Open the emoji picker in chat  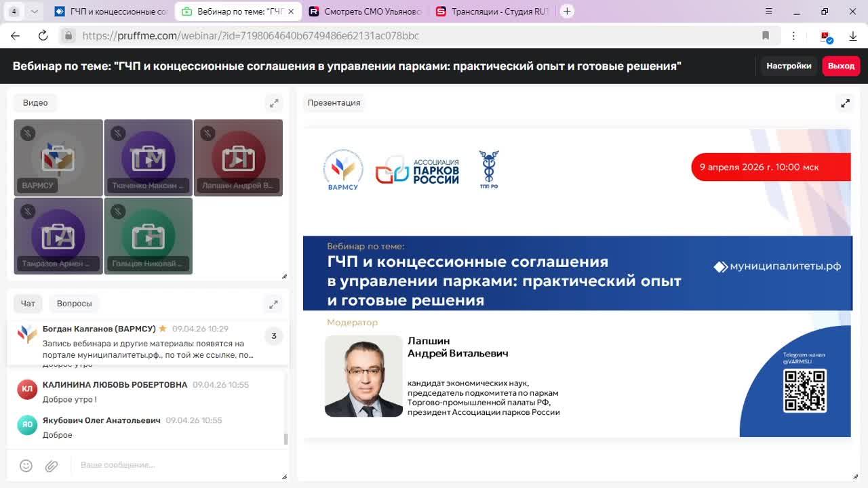pyautogui.click(x=26, y=466)
